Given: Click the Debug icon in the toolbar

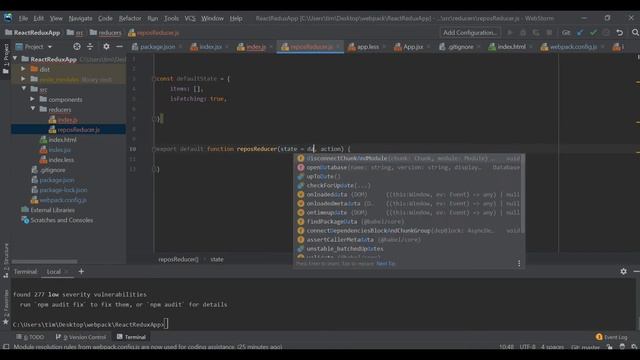Looking at the screenshot, I should pos(523,33).
